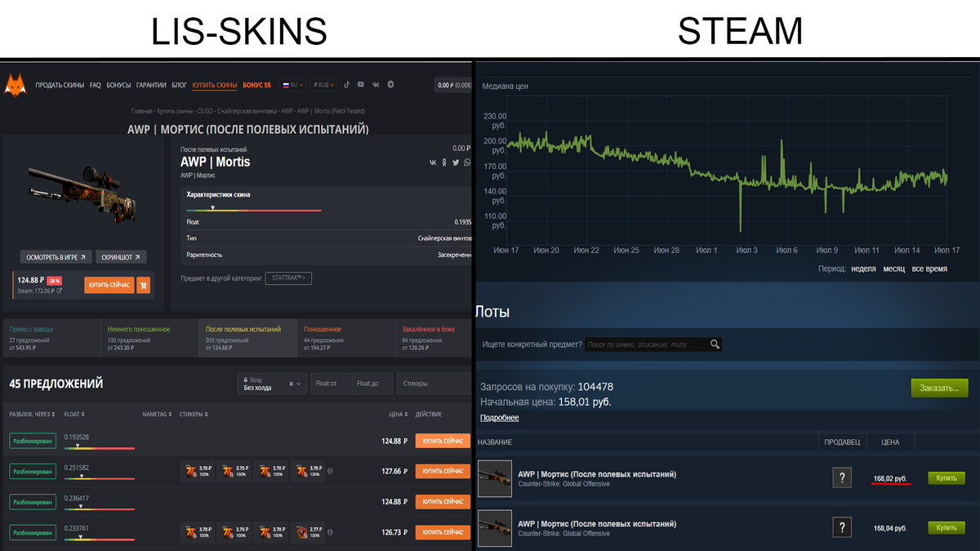
Task: Open FAQ menu item
Action: point(96,85)
